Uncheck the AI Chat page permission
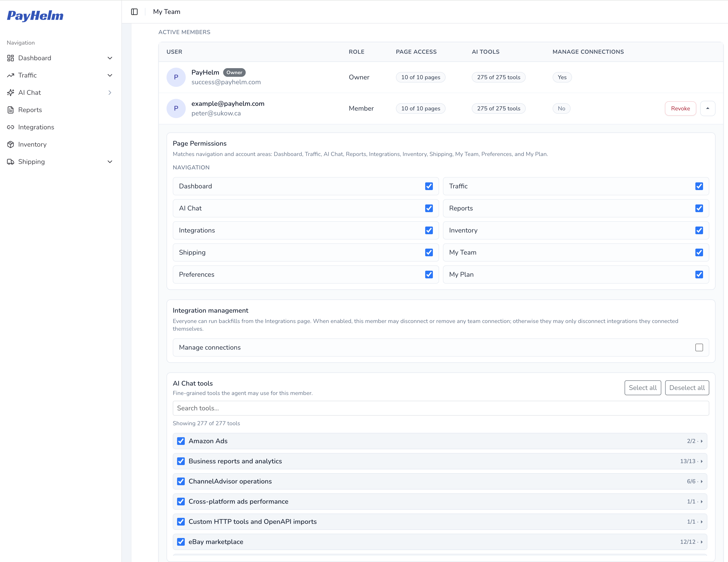Screen dimensions: 728x562 [x=429, y=208]
